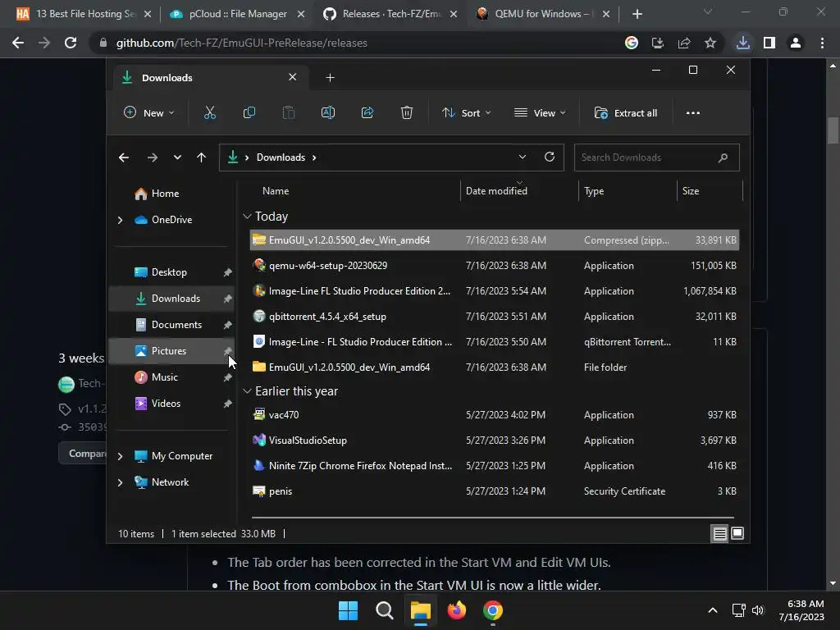Open taskbar Search
The width and height of the screenshot is (840, 630).
(384, 610)
